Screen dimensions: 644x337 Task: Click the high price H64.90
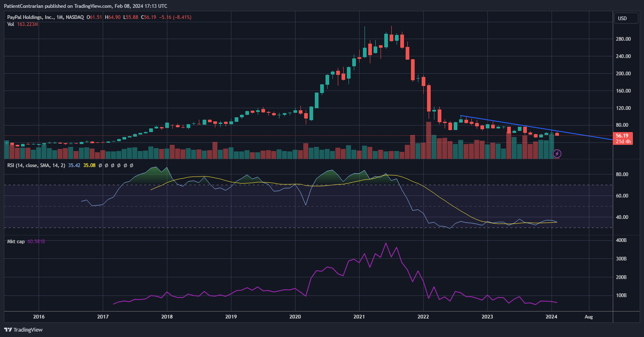pyautogui.click(x=113, y=17)
